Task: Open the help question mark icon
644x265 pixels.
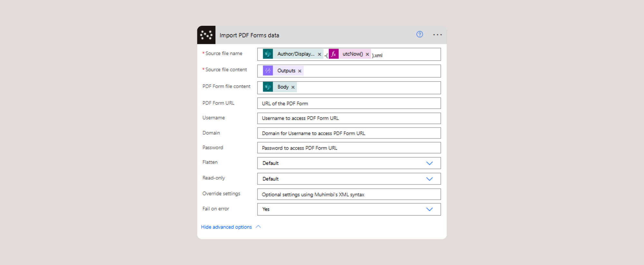Action: click(420, 34)
